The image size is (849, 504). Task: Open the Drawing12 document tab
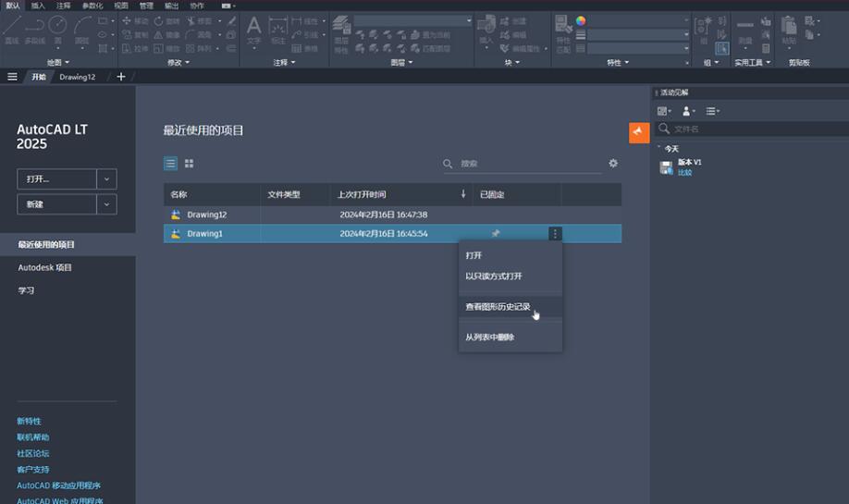click(x=78, y=77)
